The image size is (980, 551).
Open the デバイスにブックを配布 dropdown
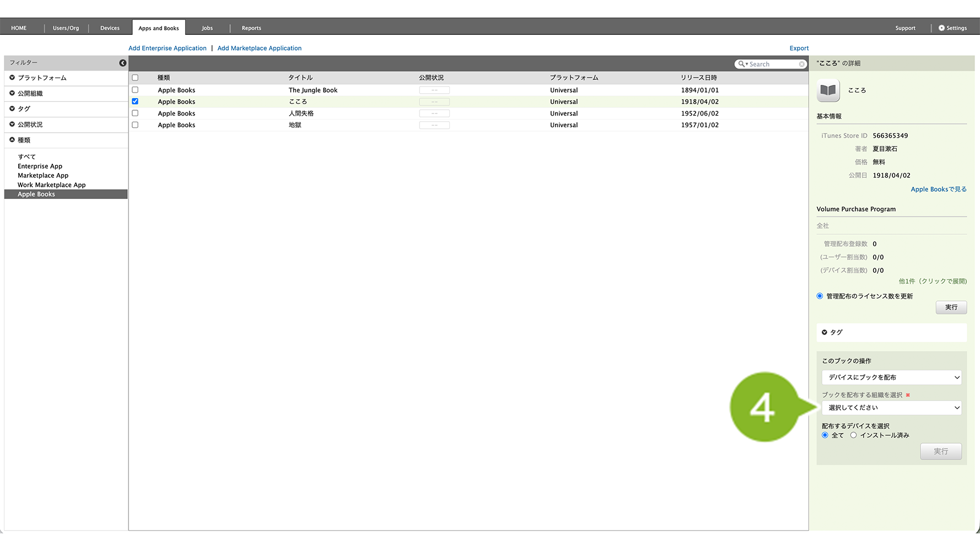point(891,377)
